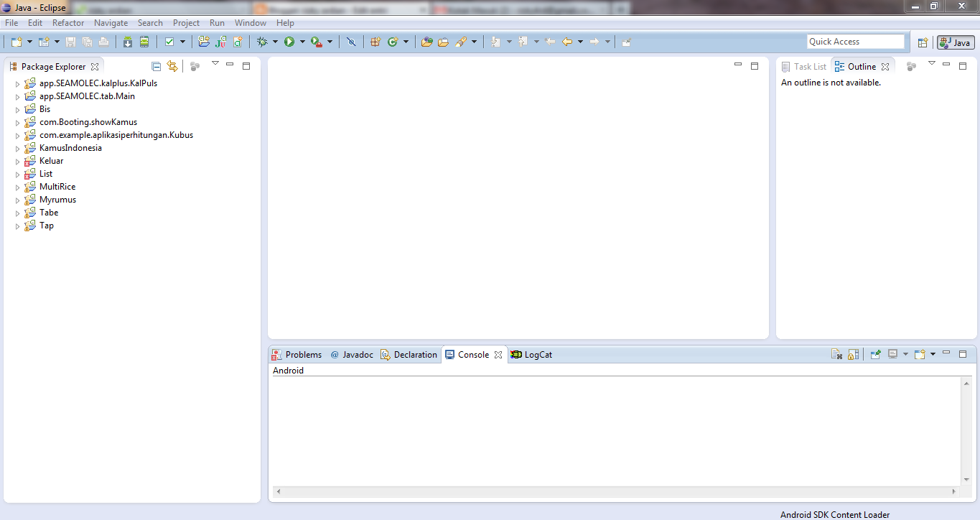Click Pin Editor toolbar icon

(627, 42)
